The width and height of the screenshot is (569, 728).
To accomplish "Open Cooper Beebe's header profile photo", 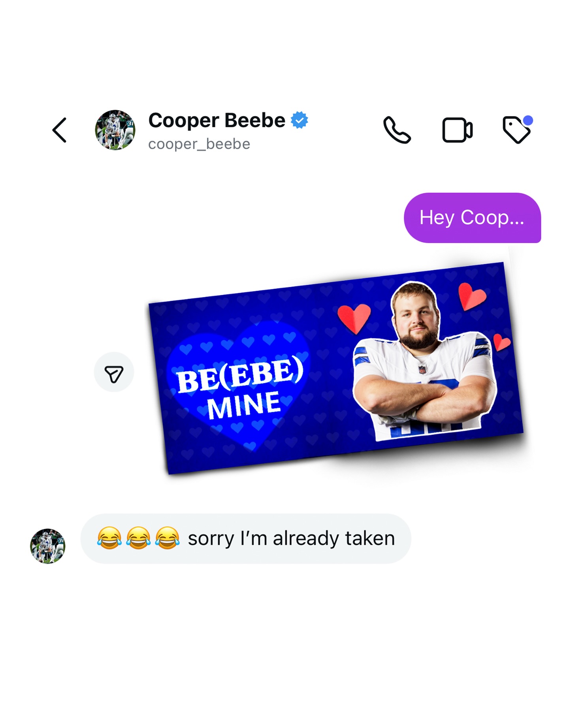I will [115, 130].
